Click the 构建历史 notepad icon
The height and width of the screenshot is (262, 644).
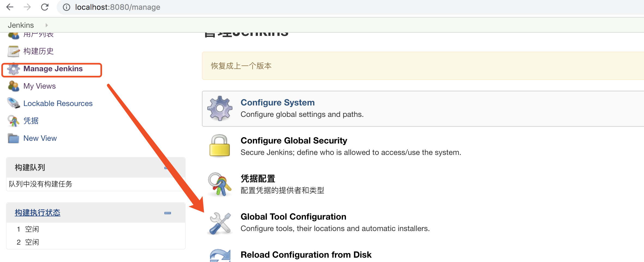(x=13, y=51)
